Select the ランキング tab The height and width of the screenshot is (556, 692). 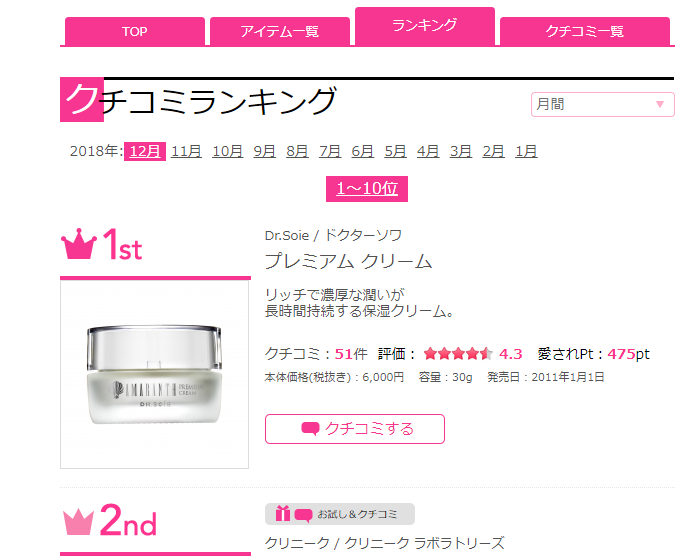point(425,26)
